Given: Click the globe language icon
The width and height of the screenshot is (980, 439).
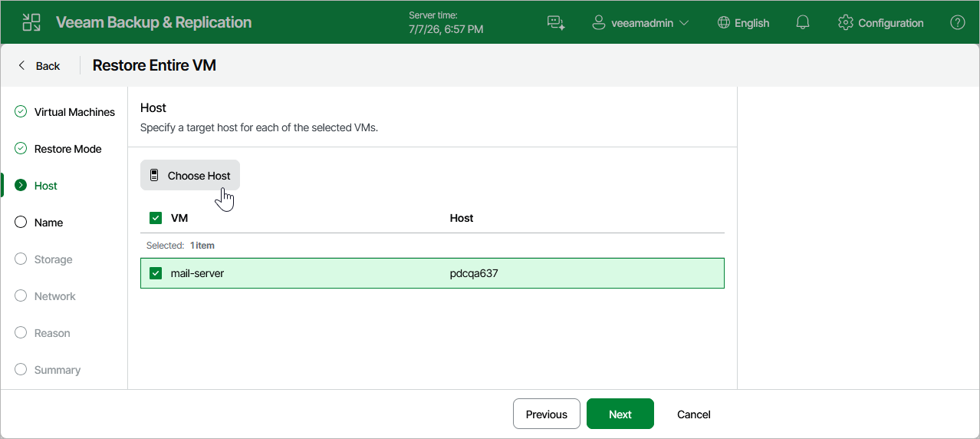Looking at the screenshot, I should [724, 22].
